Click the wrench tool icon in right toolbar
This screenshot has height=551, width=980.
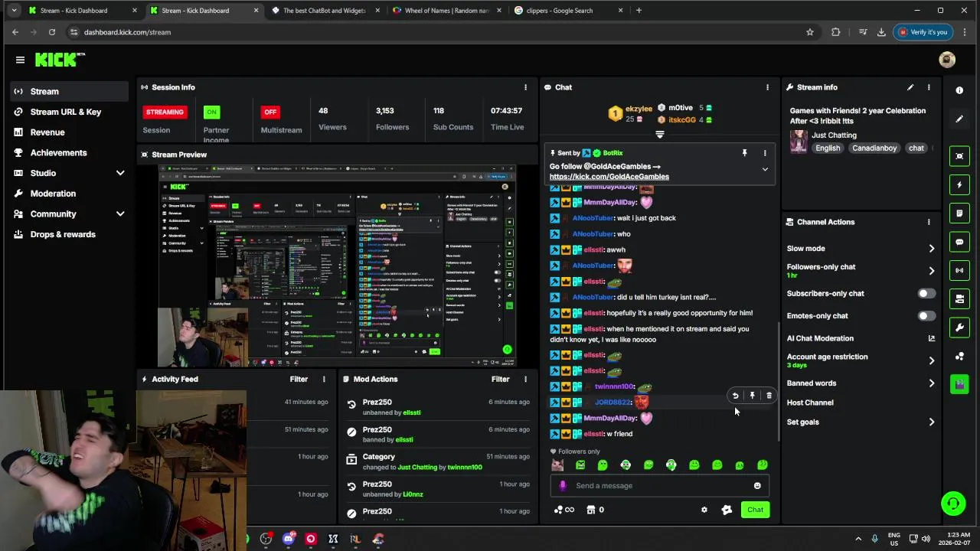[959, 328]
